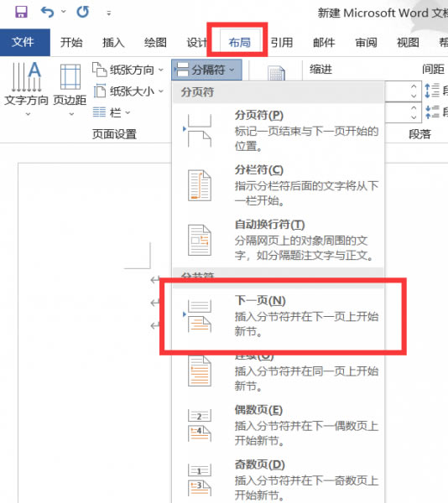The width and height of the screenshot is (448, 503).
Task: Insert a 分页符(P) page break
Action: (x=278, y=131)
